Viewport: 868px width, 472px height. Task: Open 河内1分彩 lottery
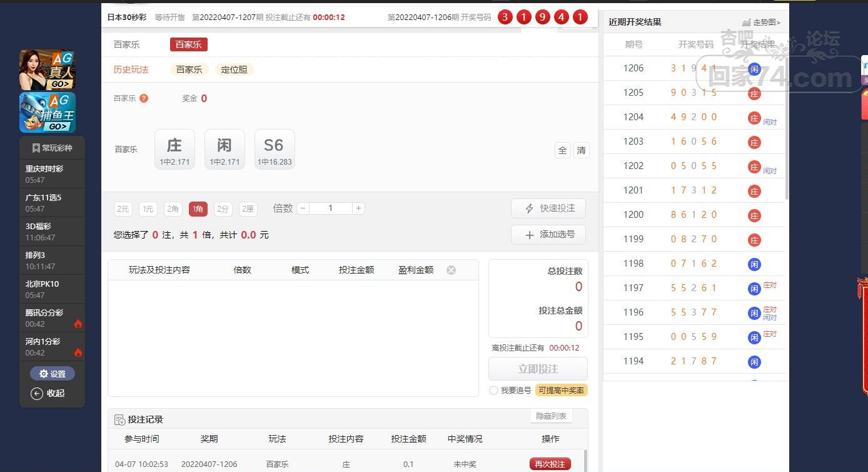[52, 347]
